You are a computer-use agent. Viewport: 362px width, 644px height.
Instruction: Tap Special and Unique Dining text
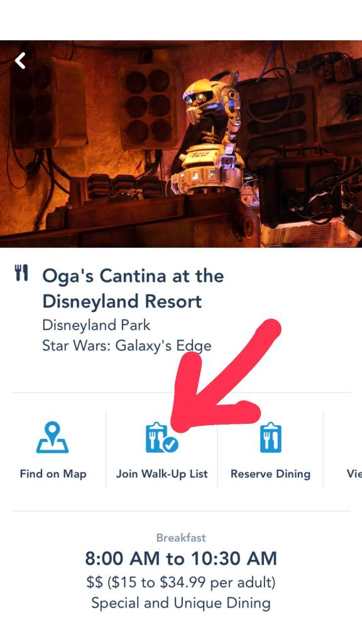[x=181, y=603]
